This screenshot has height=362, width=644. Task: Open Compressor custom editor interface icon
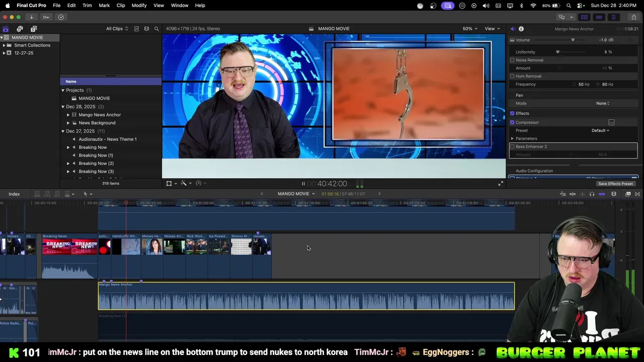click(611, 122)
